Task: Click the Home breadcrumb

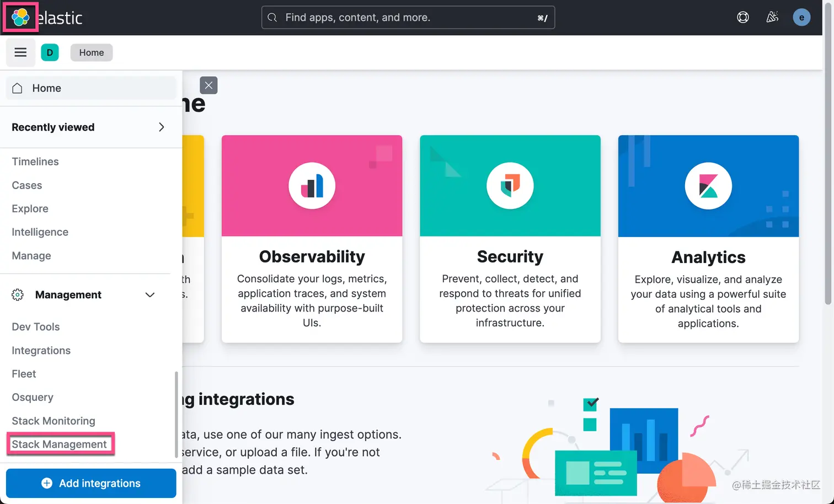Action: pos(91,52)
